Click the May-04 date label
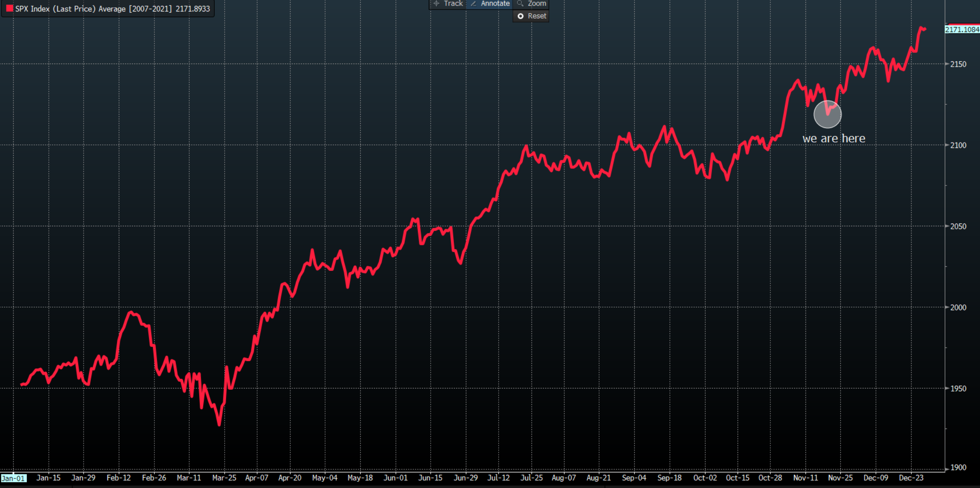The width and height of the screenshot is (980, 488). coord(325,477)
